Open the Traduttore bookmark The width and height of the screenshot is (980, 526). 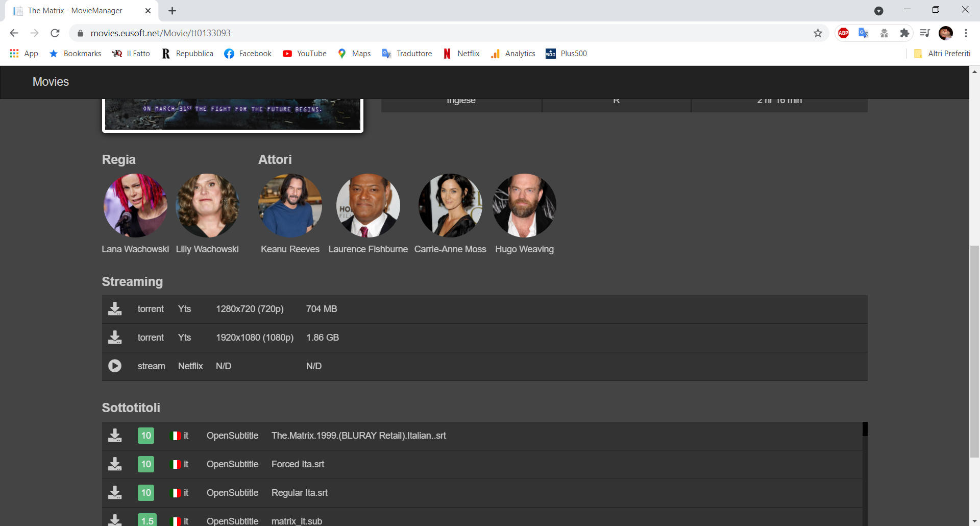pyautogui.click(x=407, y=54)
